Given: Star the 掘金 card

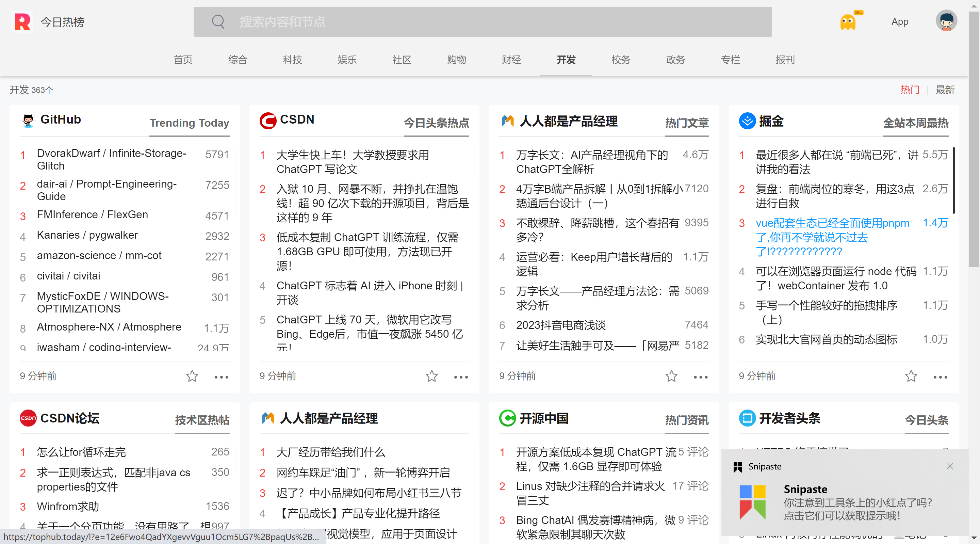Looking at the screenshot, I should (x=911, y=376).
